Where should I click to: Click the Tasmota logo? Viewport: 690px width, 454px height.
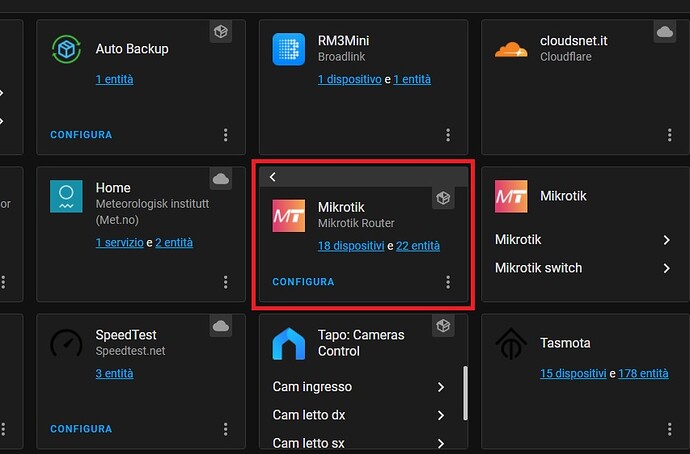(x=510, y=344)
